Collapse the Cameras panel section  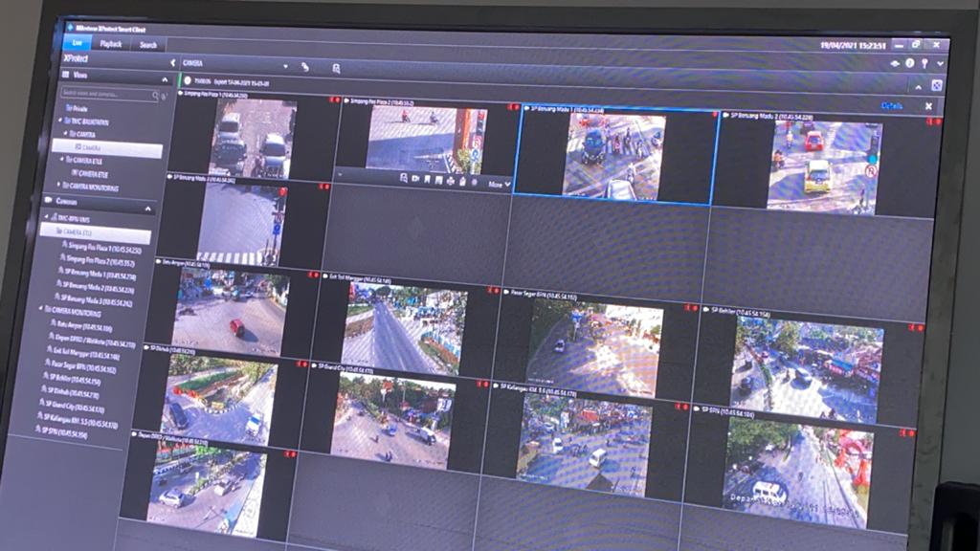coord(148,208)
